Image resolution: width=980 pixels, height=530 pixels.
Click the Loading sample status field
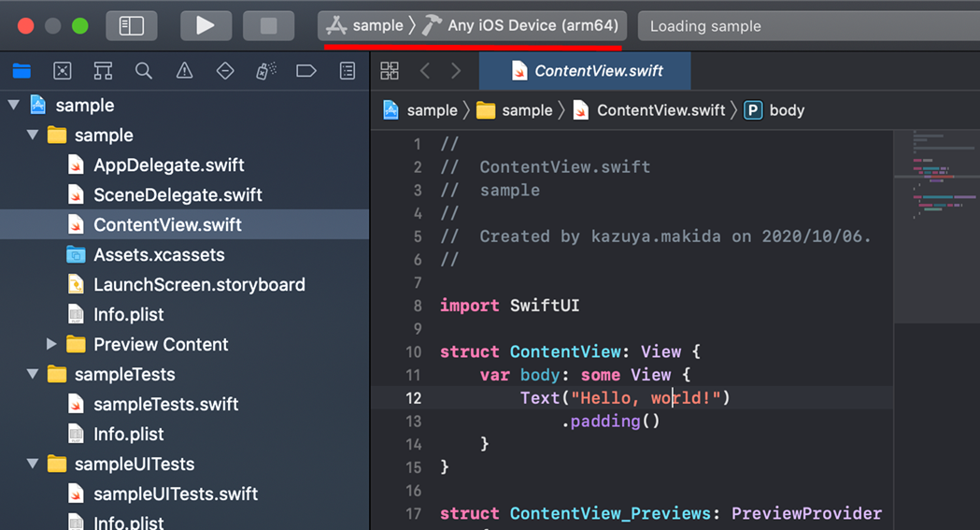809,26
